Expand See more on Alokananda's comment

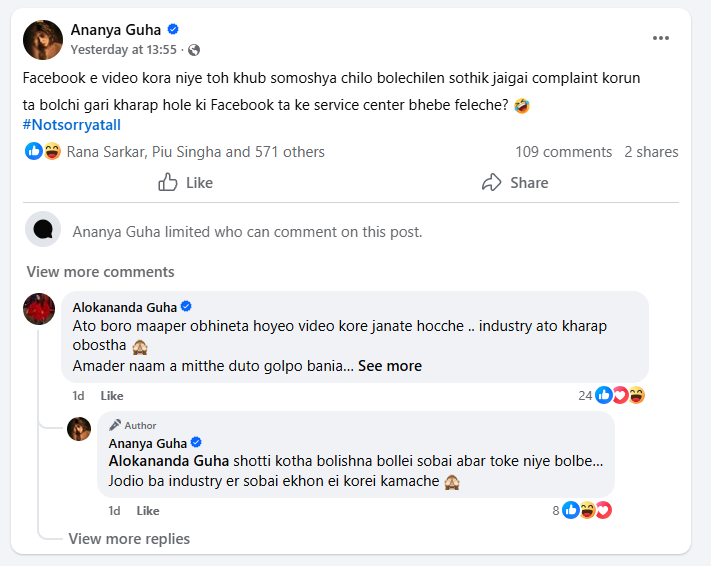(389, 366)
